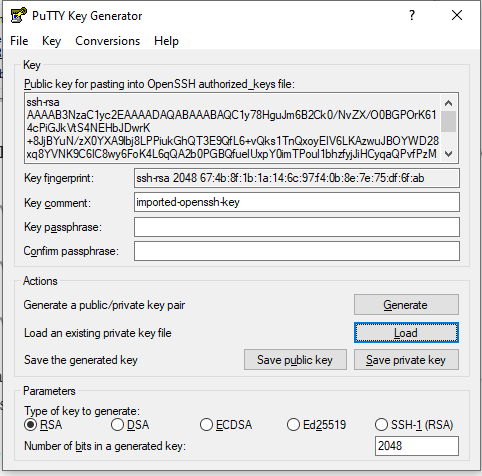Click the public key scrollbar down arrow
482x476 pixels.
point(449,154)
